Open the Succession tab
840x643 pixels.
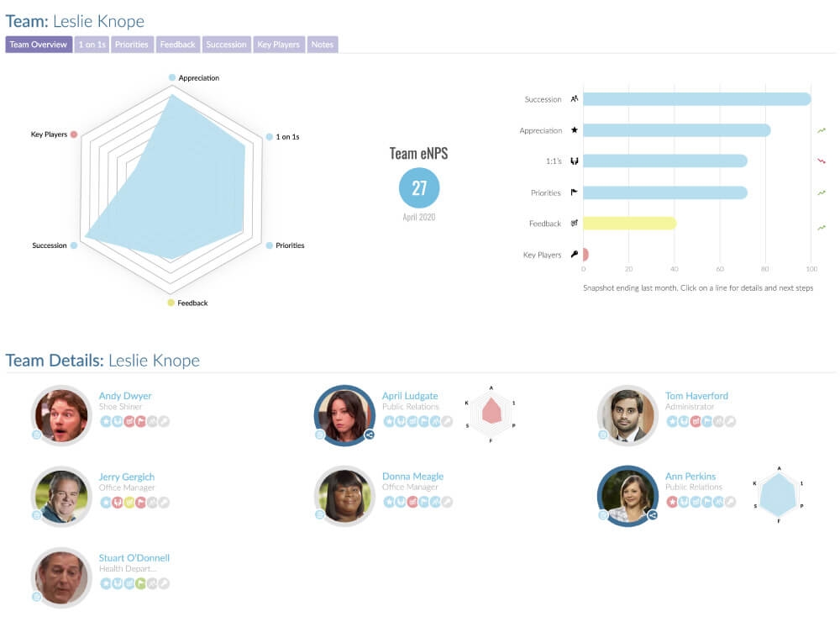[x=226, y=45]
